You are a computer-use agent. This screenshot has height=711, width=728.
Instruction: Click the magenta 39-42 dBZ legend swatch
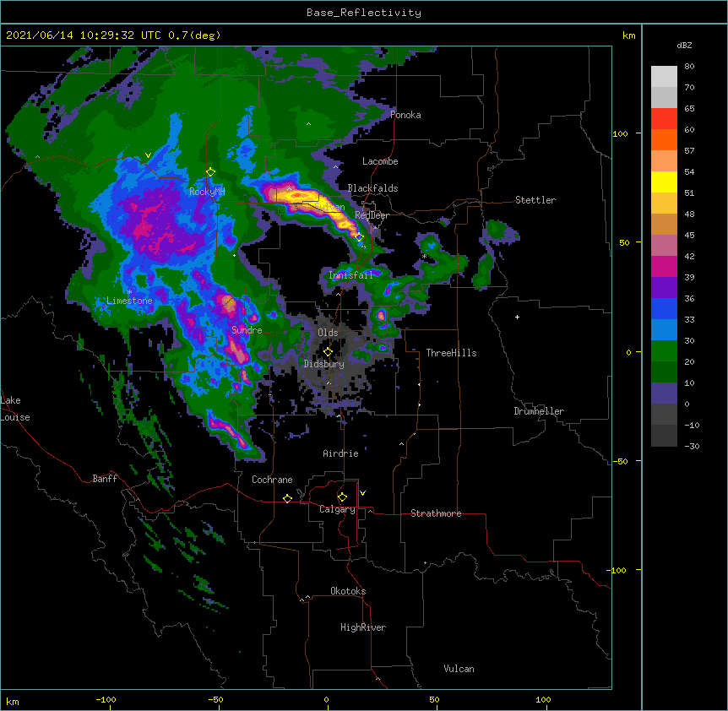point(664,266)
